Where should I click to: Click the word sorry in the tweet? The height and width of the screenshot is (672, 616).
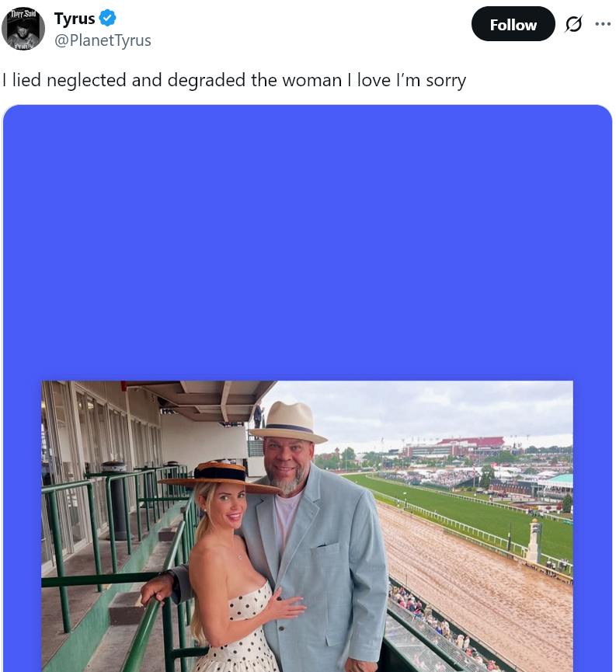(446, 81)
